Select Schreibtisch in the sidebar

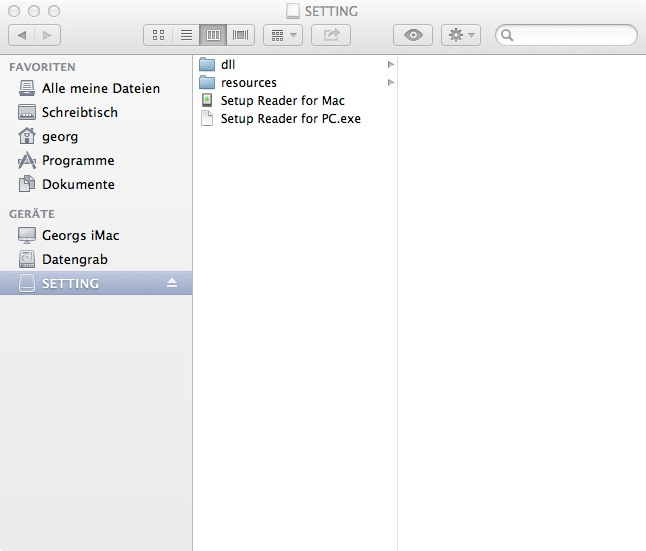[96, 112]
